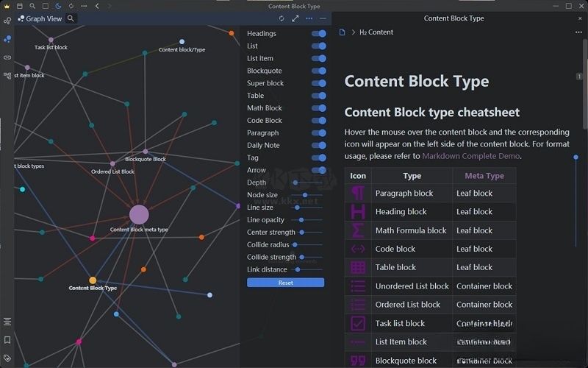588x368 pixels.
Task: Select the H2 Content breadcrumb
Action: click(376, 32)
